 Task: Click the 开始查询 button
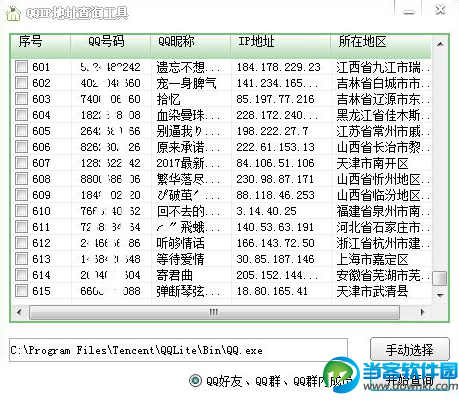coord(410,380)
